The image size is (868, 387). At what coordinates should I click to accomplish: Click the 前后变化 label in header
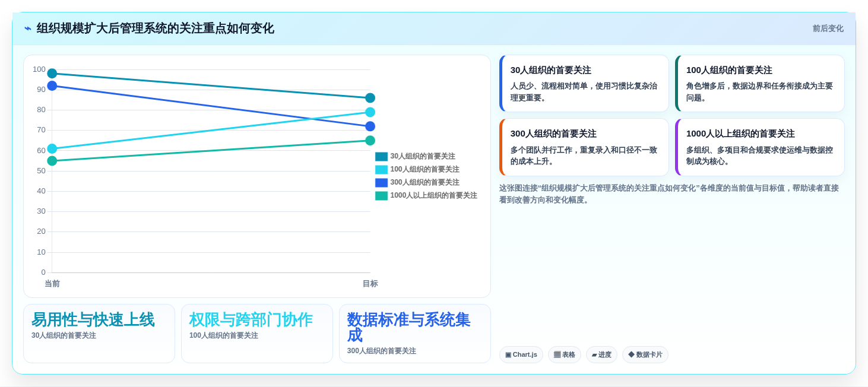tap(828, 28)
